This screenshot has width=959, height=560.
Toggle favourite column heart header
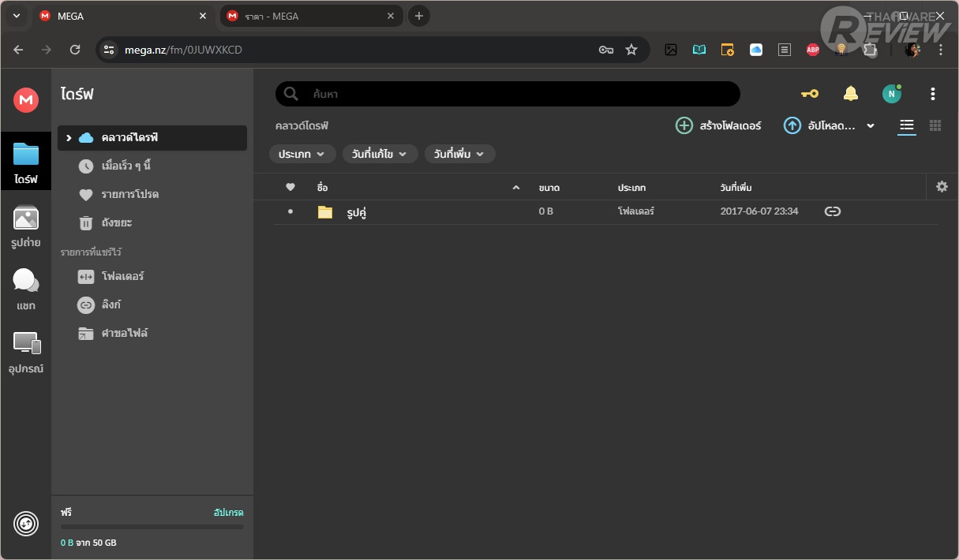tap(290, 187)
